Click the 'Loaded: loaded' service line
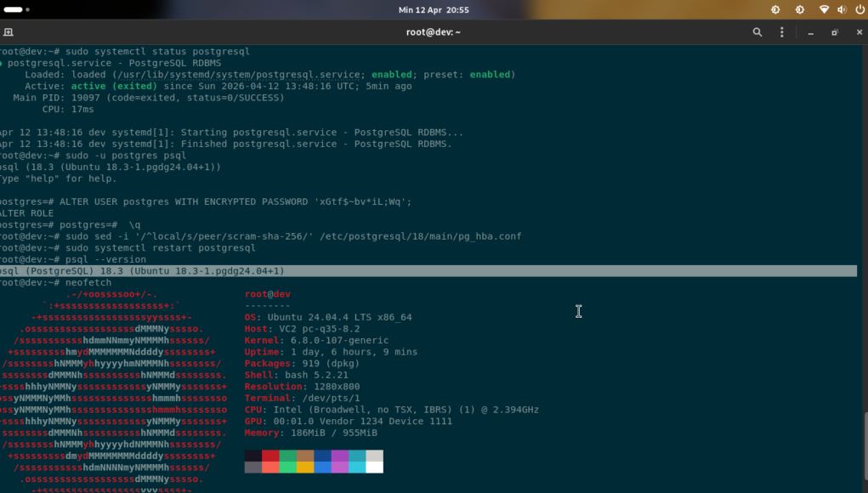The height and width of the screenshot is (493, 868). point(270,75)
